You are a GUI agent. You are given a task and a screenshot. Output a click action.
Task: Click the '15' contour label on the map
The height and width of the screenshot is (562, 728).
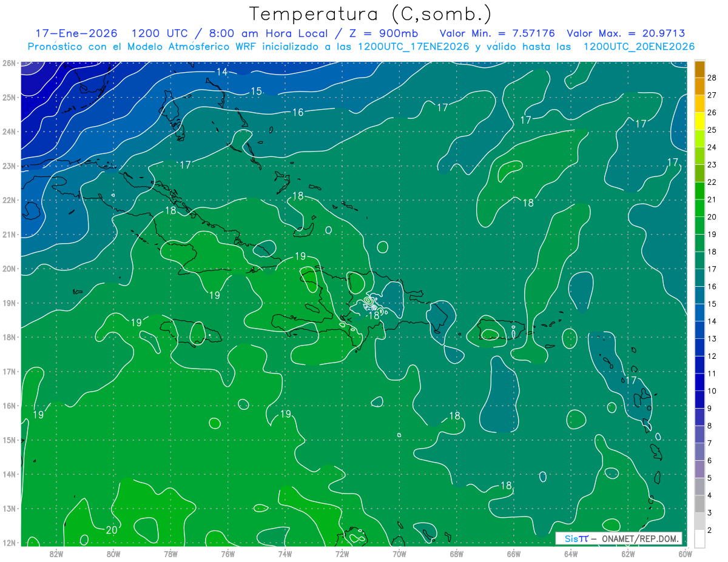click(256, 92)
